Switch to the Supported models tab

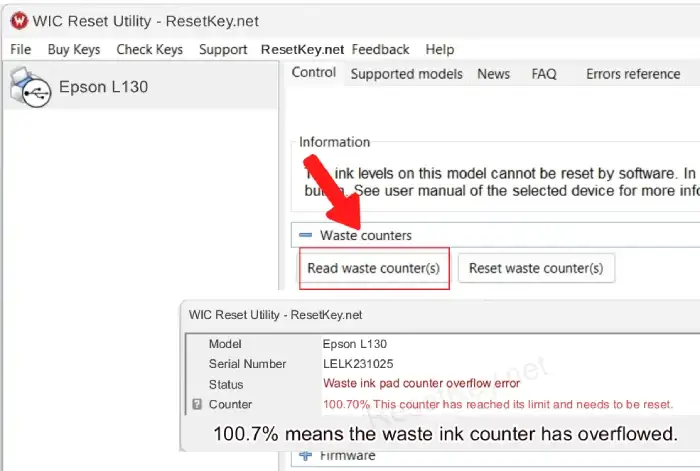pyautogui.click(x=406, y=74)
